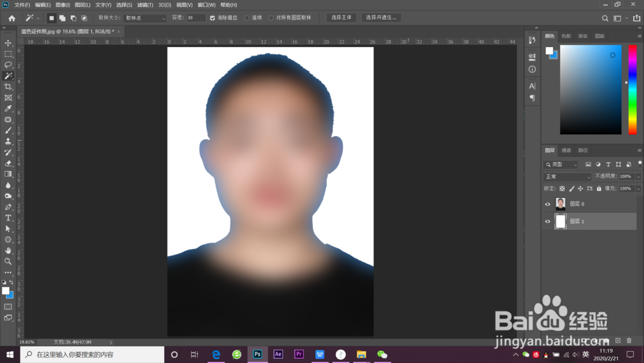
Task: Select the Pen tool
Action: (x=8, y=207)
